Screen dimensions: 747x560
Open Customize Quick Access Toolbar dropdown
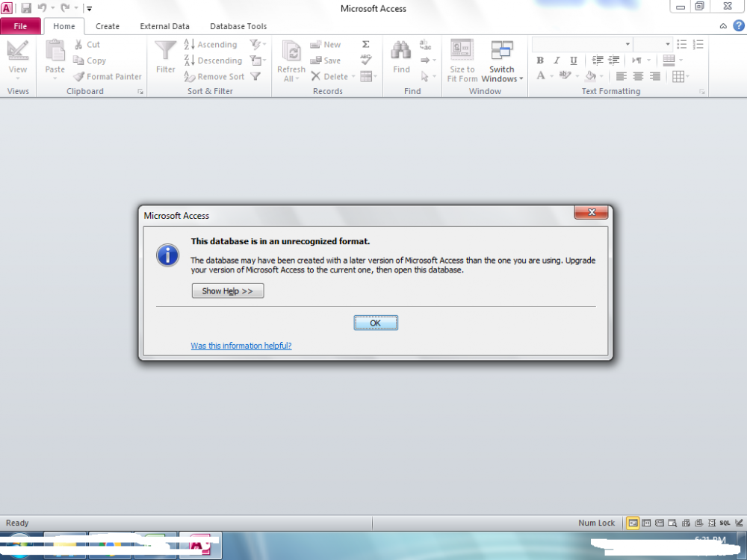89,8
